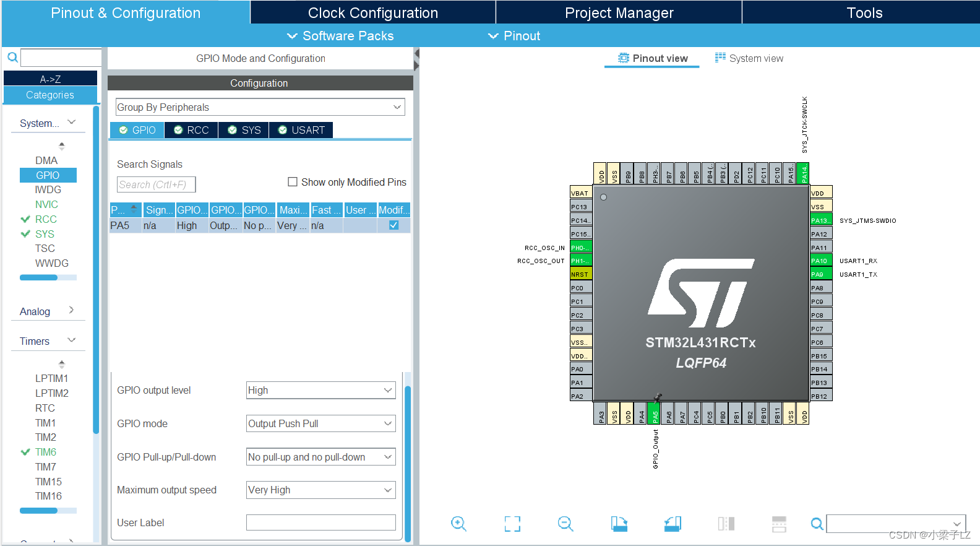This screenshot has width=980, height=546.
Task: Toggle the Modified checkbox in PA5 row
Action: (393, 225)
